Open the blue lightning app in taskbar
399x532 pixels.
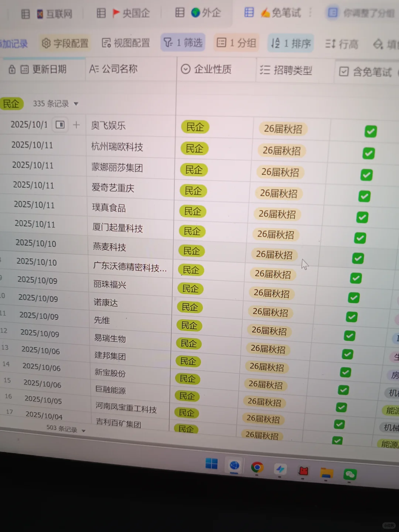click(x=280, y=469)
